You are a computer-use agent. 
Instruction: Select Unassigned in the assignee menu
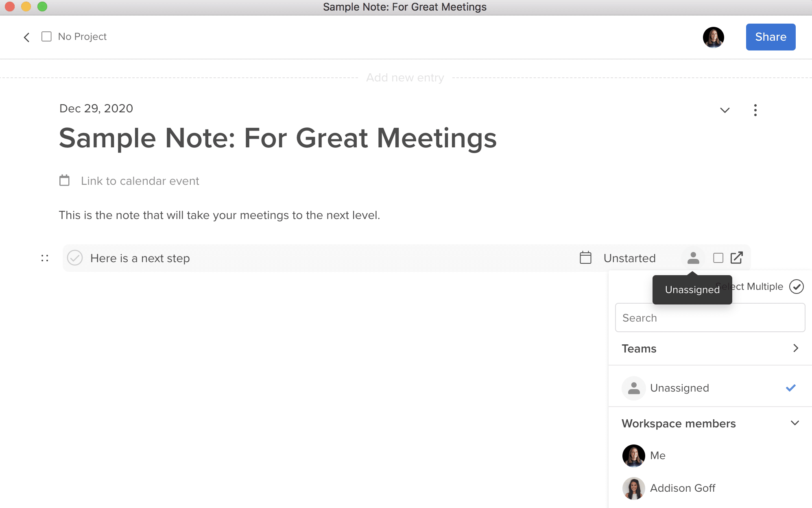click(x=679, y=388)
